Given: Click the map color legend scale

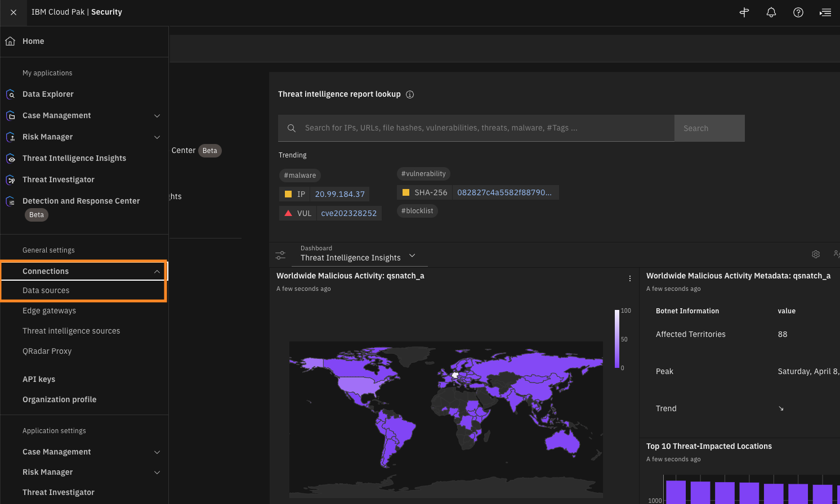Looking at the screenshot, I should tap(617, 339).
